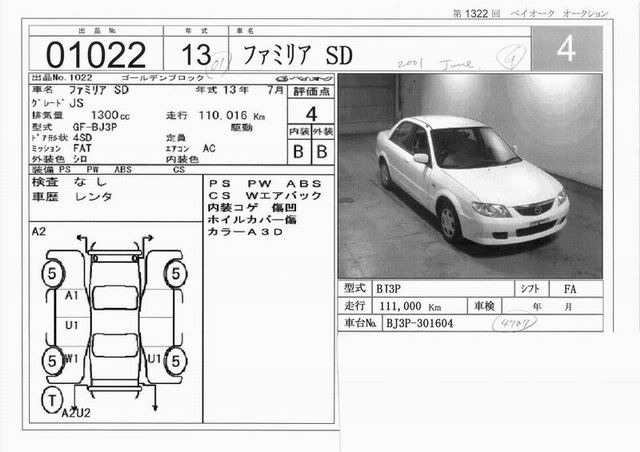Select the 車検 年 月 field

[x=552, y=306]
